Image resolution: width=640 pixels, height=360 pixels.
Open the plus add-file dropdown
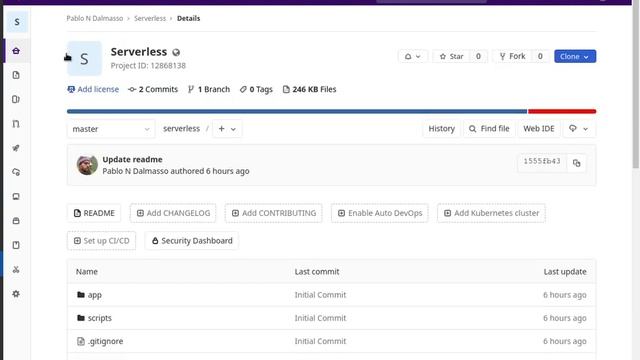coord(227,129)
